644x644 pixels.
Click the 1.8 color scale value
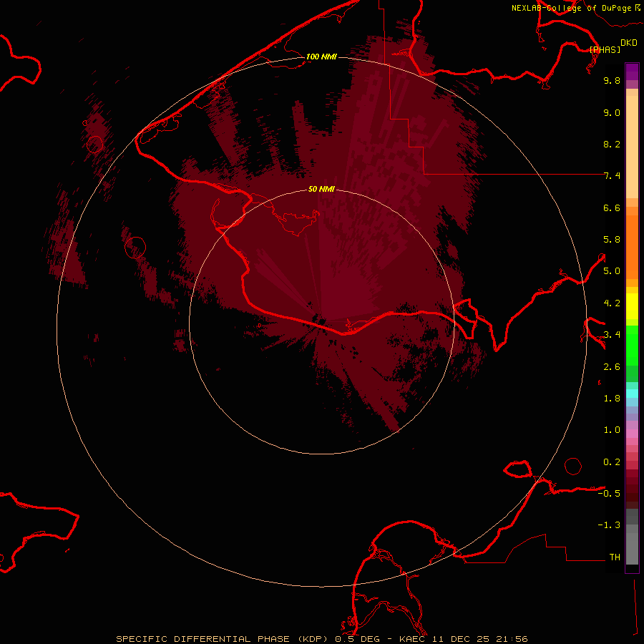point(612,399)
